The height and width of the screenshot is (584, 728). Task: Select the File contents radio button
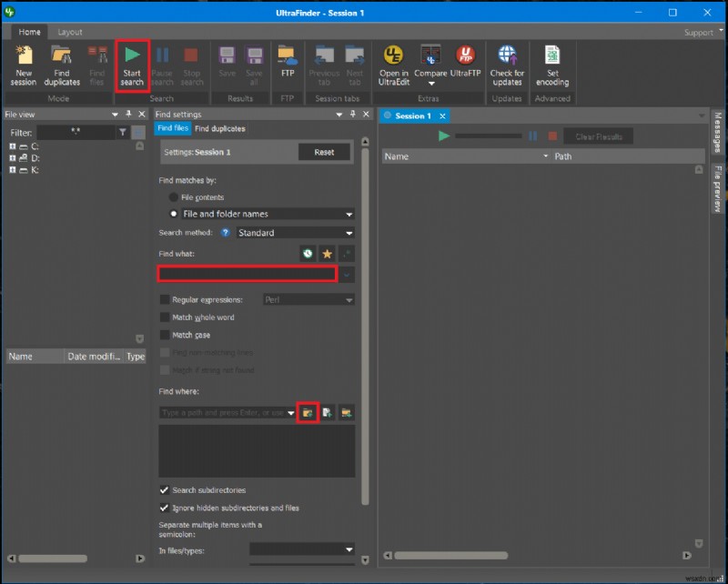pyautogui.click(x=174, y=196)
